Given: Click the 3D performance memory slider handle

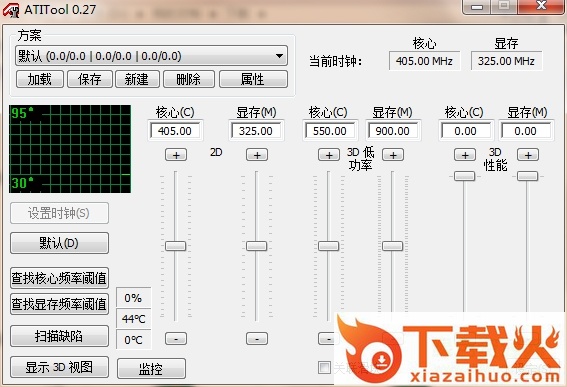Looking at the screenshot, I should (x=528, y=176).
